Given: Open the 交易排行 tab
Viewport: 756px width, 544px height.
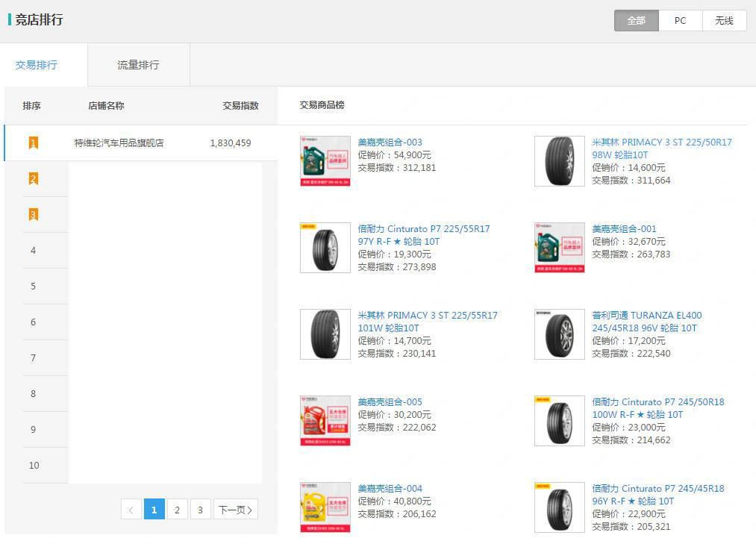Looking at the screenshot, I should (x=37, y=65).
